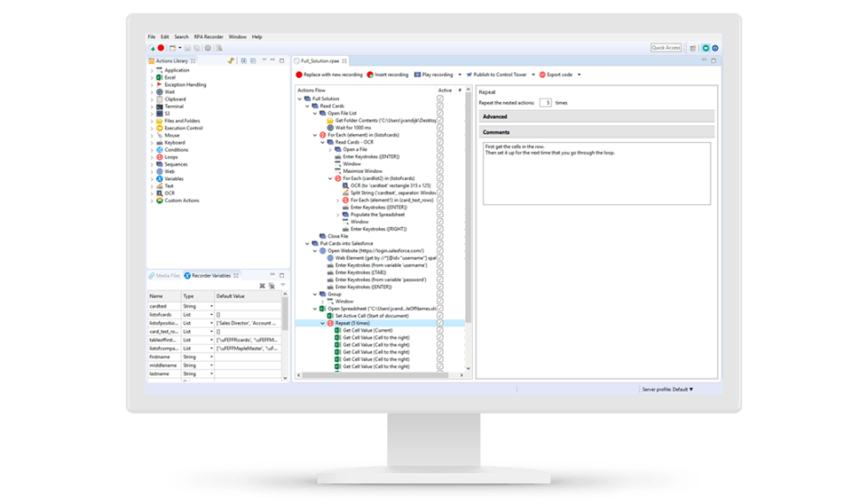Click the Quick Access button
This screenshot has width=868, height=503.
coord(666,48)
